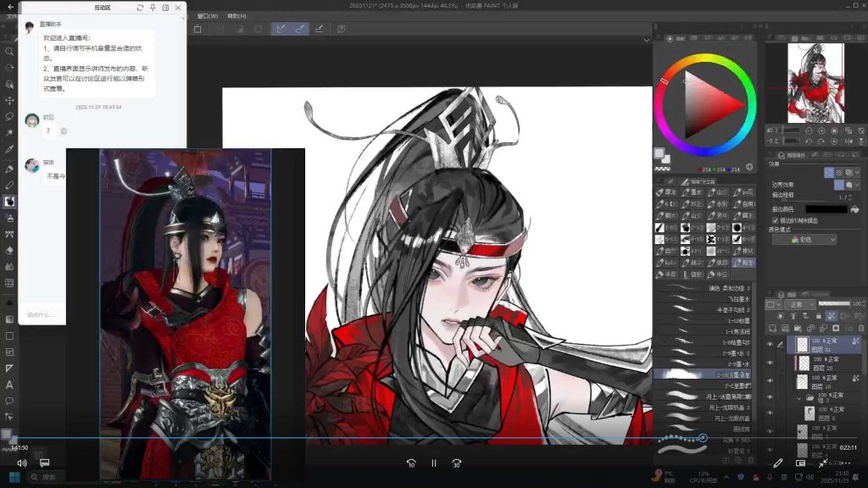The image size is (868, 488).
Task: Select the auto-select magic wand tool
Action: (x=9, y=133)
